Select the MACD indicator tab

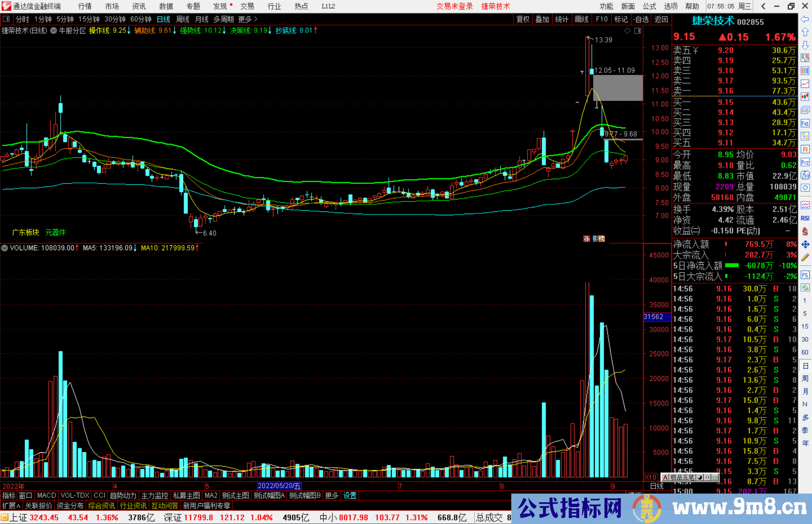click(47, 495)
